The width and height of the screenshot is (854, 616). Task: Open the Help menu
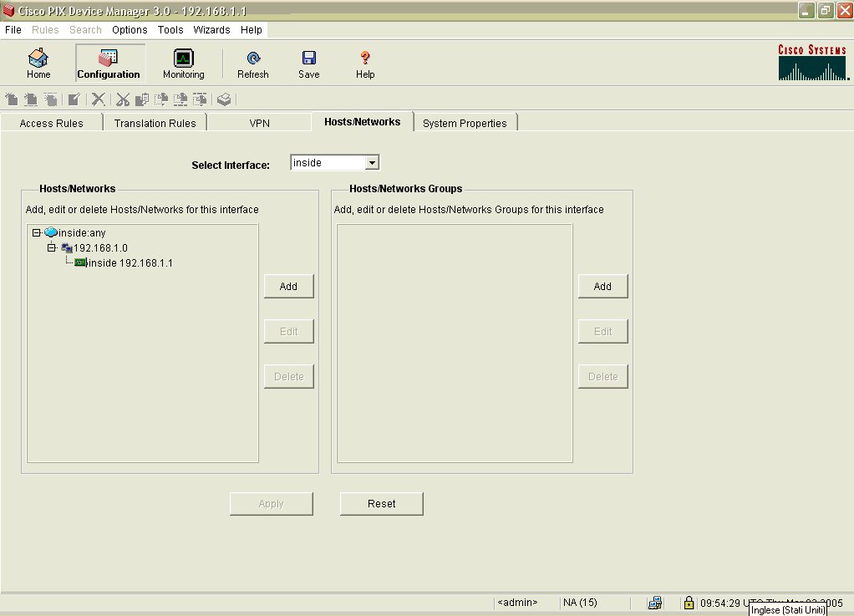click(251, 30)
